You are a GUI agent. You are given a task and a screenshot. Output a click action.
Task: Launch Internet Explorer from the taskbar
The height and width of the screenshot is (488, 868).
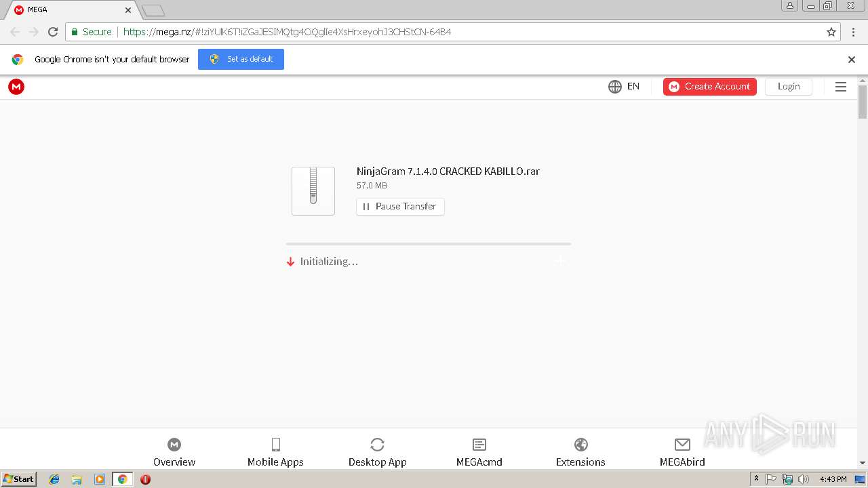[54, 479]
